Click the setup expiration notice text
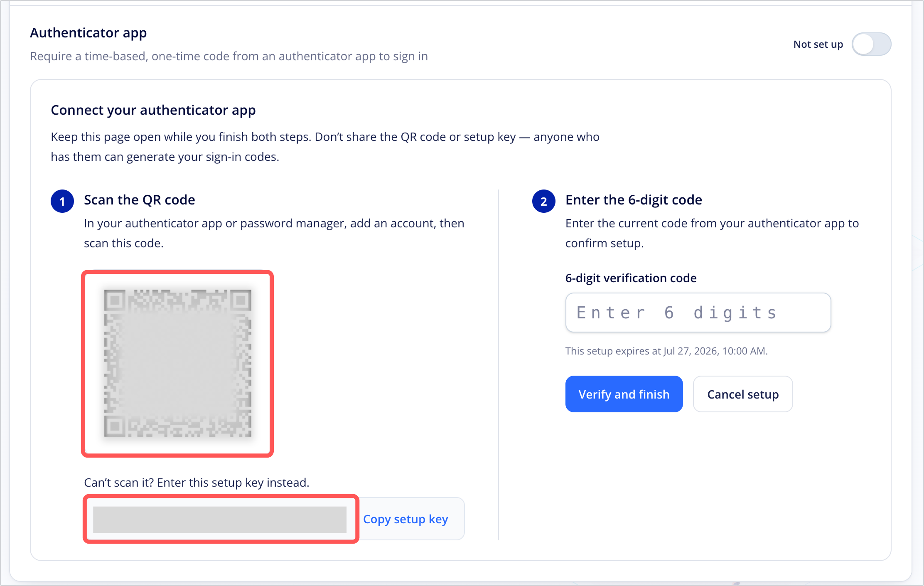924x586 pixels. pyautogui.click(x=666, y=351)
